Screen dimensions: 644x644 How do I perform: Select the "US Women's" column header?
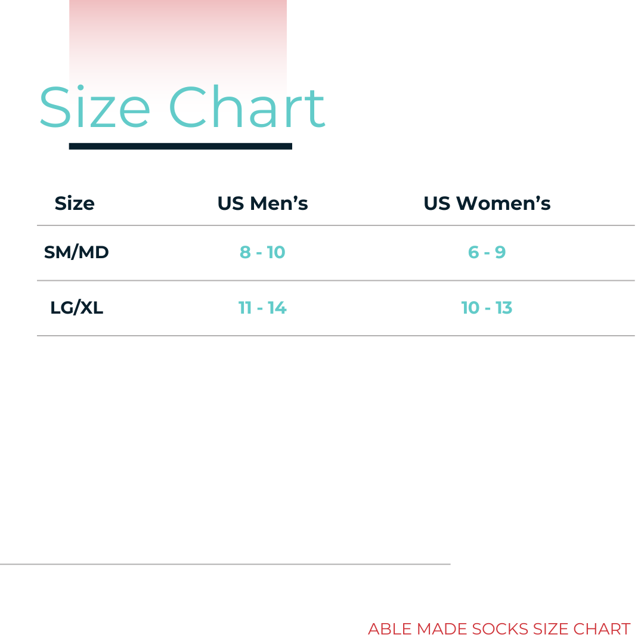(x=487, y=203)
